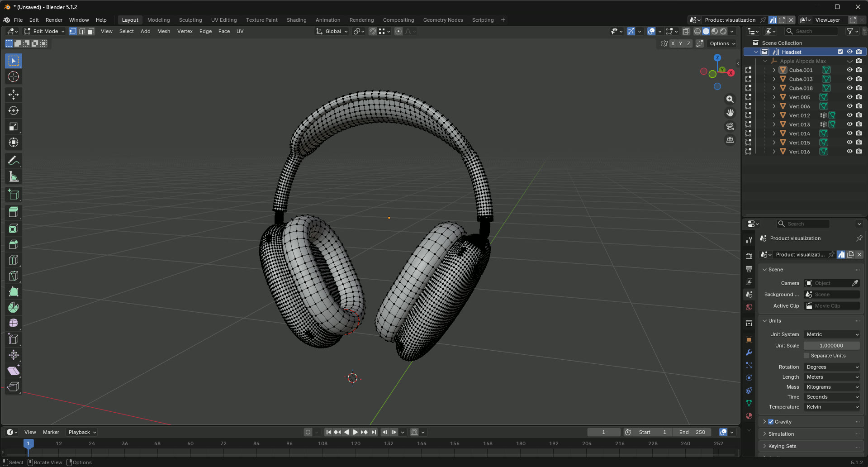The height and width of the screenshot is (467, 868).
Task: Open the Modifiers wrench properties tab
Action: 749,353
